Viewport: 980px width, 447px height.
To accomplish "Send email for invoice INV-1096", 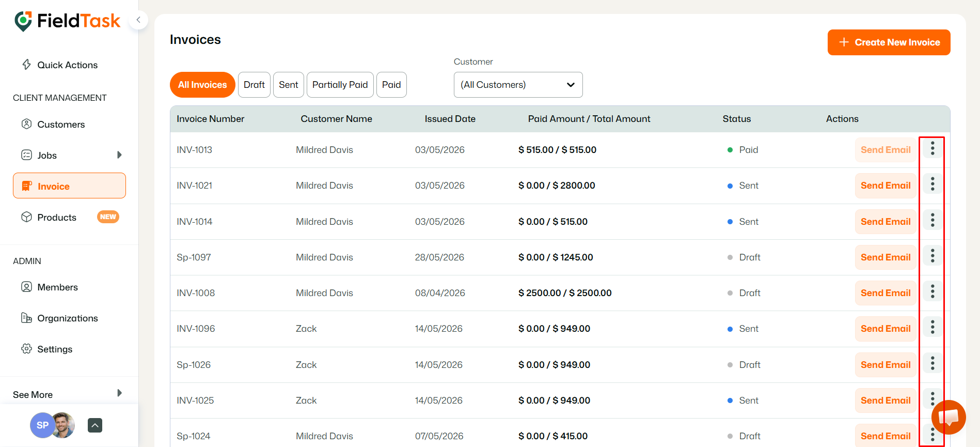I will [x=886, y=329].
